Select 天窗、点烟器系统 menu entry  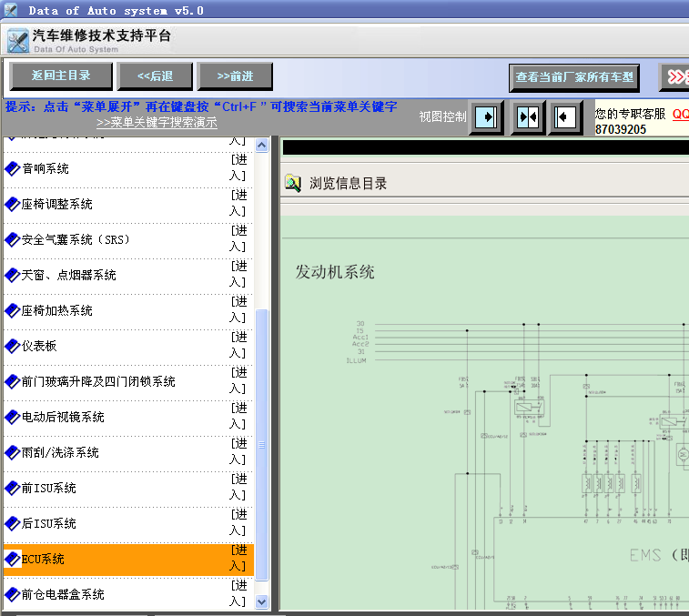(x=69, y=276)
